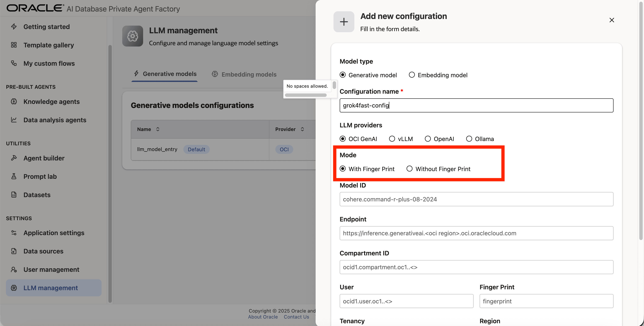Screen dimensions: 644x326
Task: Click the Getting started lightning icon
Action: pyautogui.click(x=14, y=26)
